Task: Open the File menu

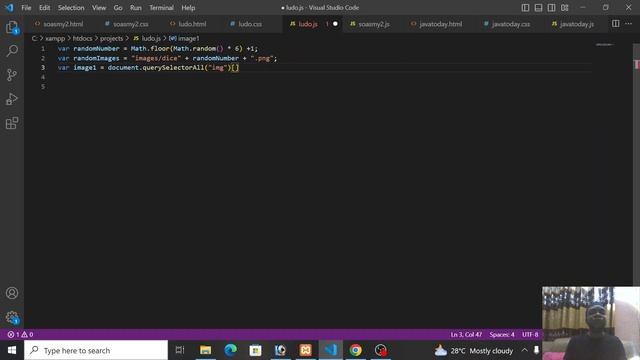Action: tap(26, 7)
